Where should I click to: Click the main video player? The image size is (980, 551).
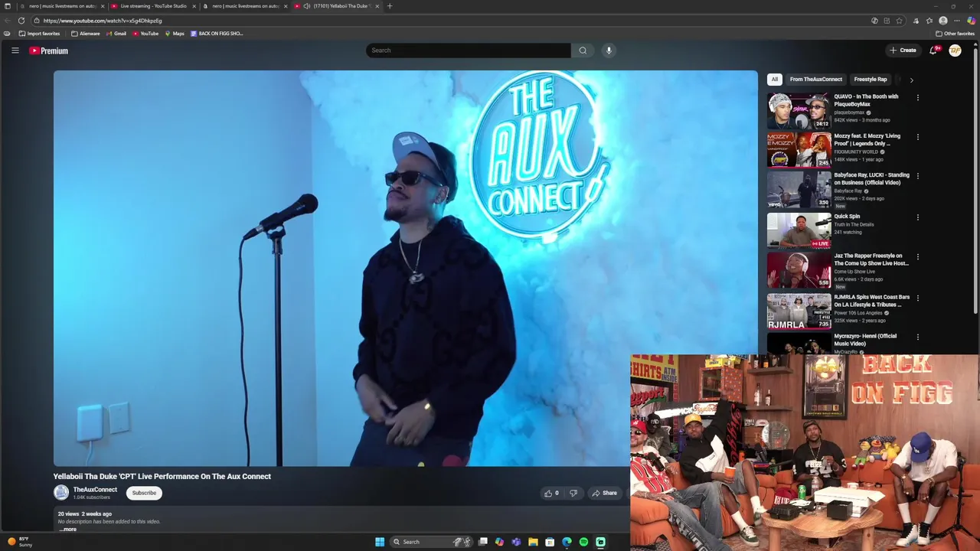(x=406, y=268)
